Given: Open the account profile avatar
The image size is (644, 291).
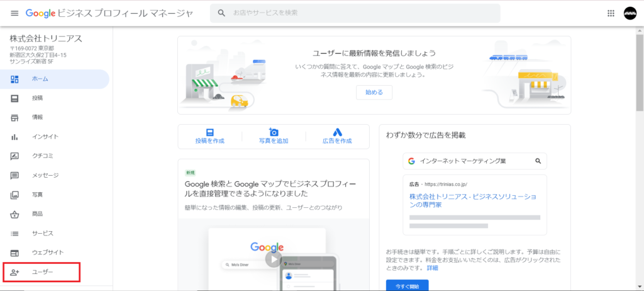Looking at the screenshot, I should point(630,13).
